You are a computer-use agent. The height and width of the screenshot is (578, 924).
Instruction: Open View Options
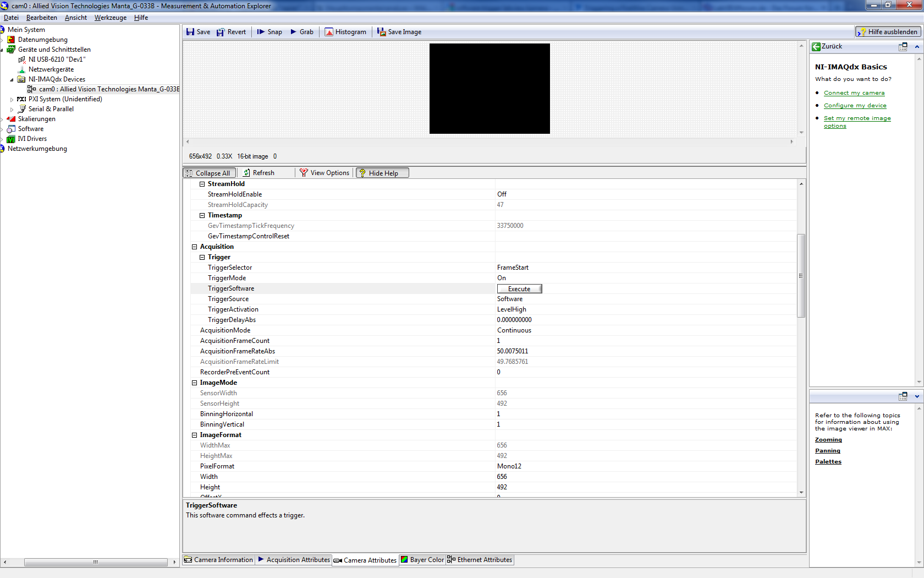coord(324,173)
